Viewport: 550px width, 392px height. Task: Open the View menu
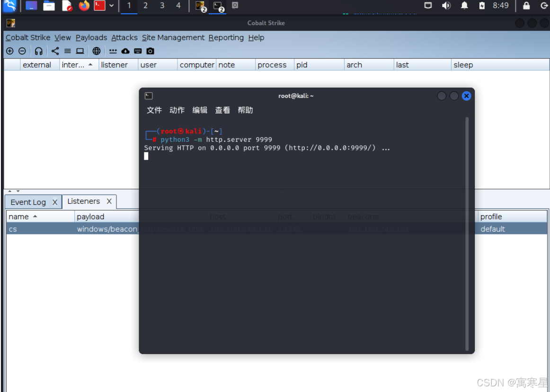tap(62, 37)
